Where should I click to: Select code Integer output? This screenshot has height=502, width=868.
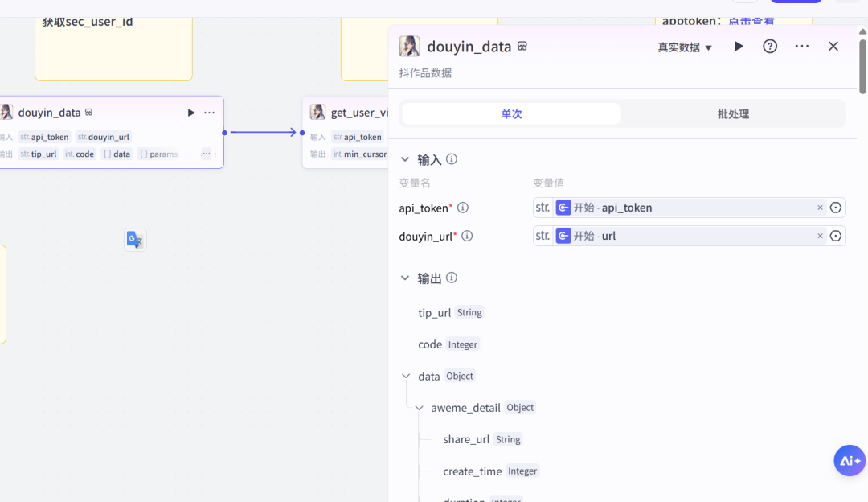pos(448,344)
